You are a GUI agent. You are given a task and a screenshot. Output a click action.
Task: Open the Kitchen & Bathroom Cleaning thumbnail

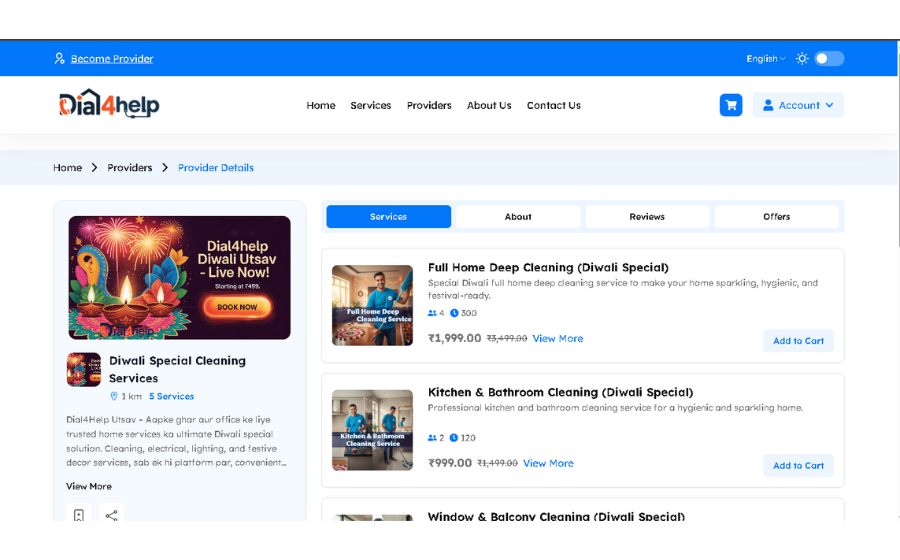372,430
